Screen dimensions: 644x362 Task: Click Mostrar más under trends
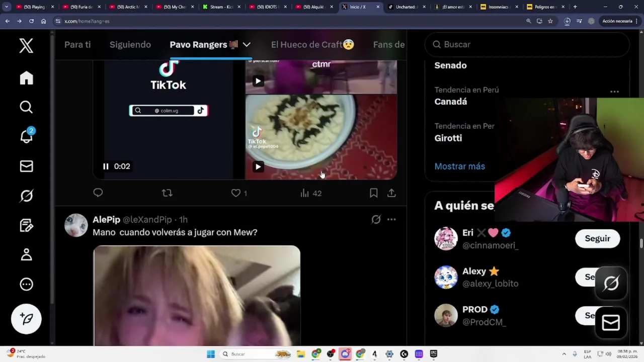click(460, 166)
